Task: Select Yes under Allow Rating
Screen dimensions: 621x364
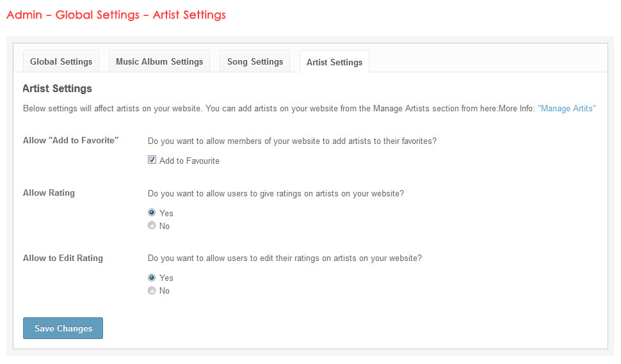Action: [152, 213]
